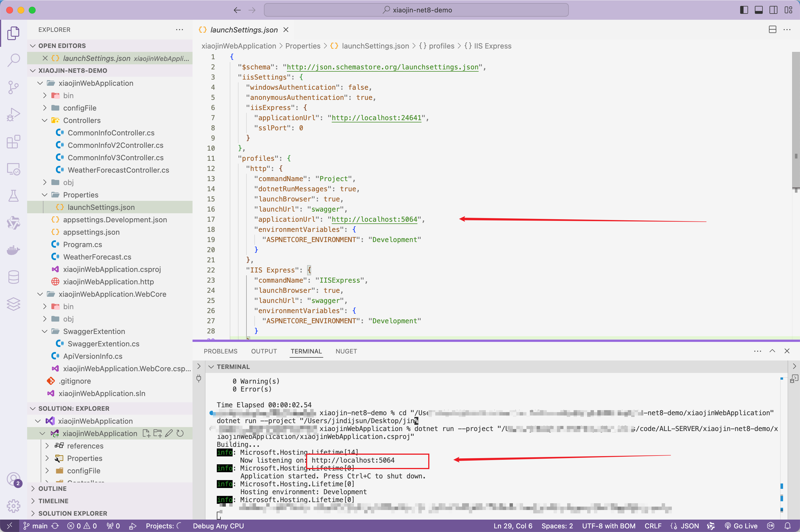Image resolution: width=800 pixels, height=532 pixels.
Task: Expand the OUTLINE section
Action: click(x=52, y=488)
